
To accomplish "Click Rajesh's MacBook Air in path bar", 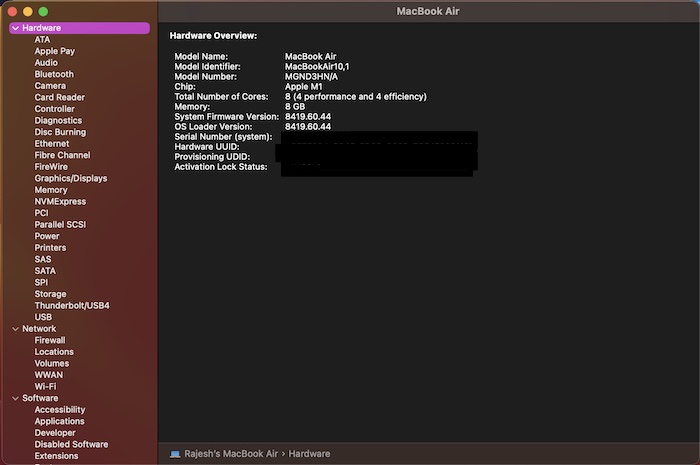I will (x=231, y=454).
